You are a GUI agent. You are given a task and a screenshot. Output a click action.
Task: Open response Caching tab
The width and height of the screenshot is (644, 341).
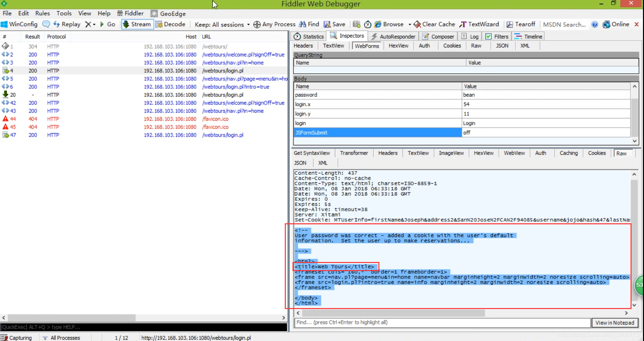tap(569, 153)
